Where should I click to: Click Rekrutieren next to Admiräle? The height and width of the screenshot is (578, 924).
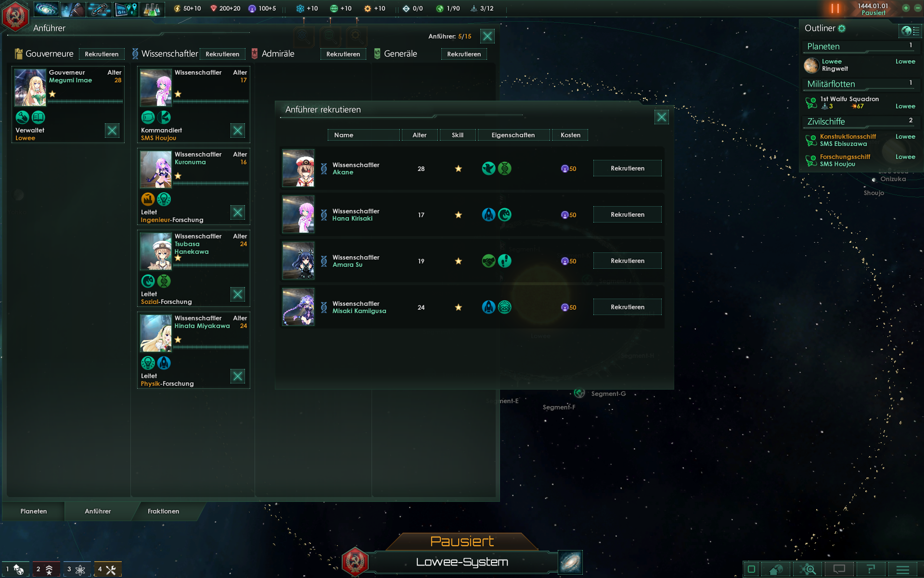(x=343, y=54)
